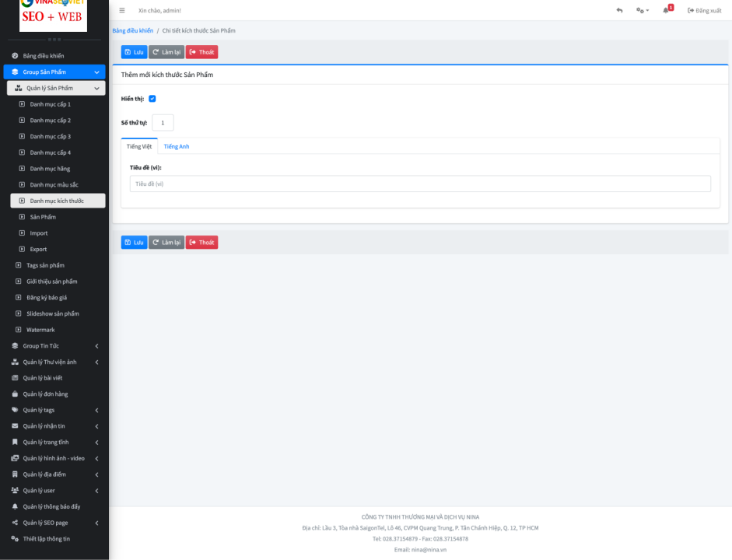Open Danh mục hãng
Viewport: 732px width, 560px height.
58,169
